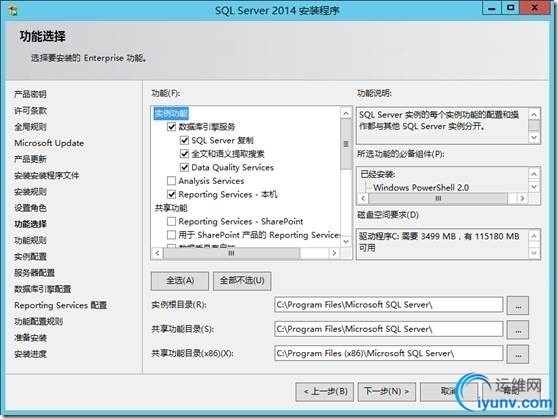558x419 pixels.
Task: Click feature list scroll left arrow
Action: (x=158, y=253)
